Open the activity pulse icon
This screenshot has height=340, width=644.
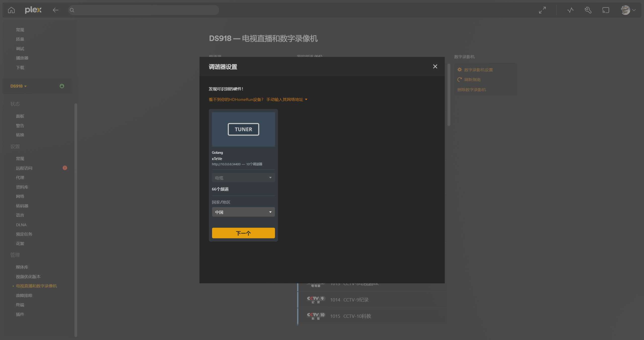(570, 10)
